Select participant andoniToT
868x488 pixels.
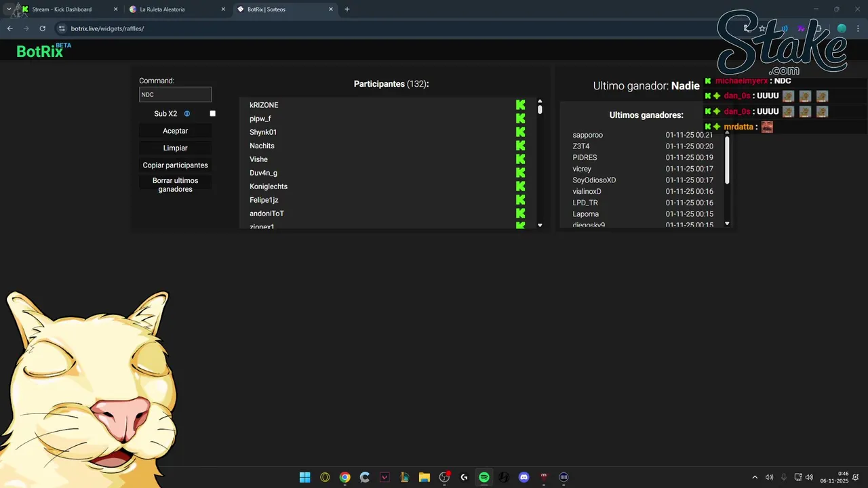267,213
